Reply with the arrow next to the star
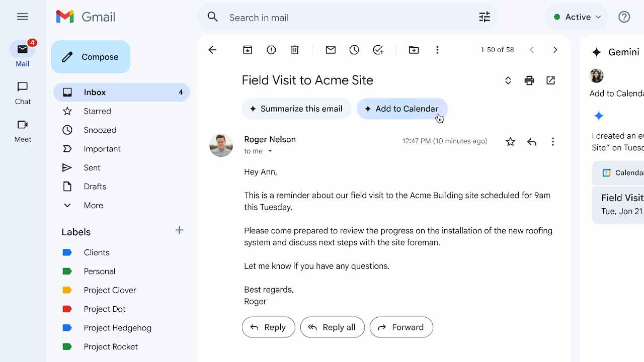Viewport: 644px width, 362px height. pos(532,142)
